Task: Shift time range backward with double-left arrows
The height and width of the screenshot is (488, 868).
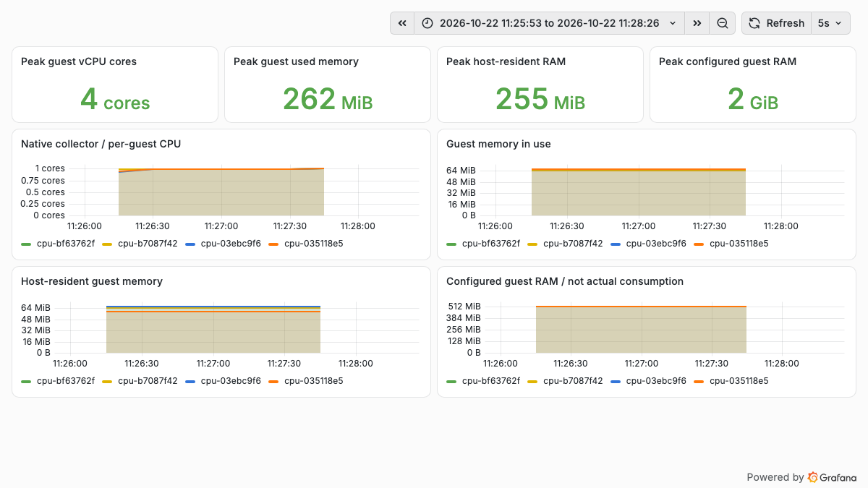Action: 402,23
